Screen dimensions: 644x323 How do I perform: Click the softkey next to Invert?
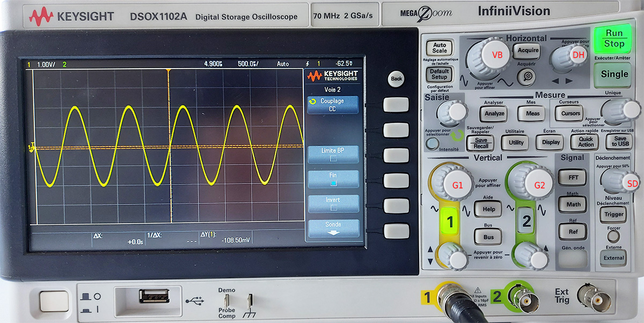click(396, 205)
